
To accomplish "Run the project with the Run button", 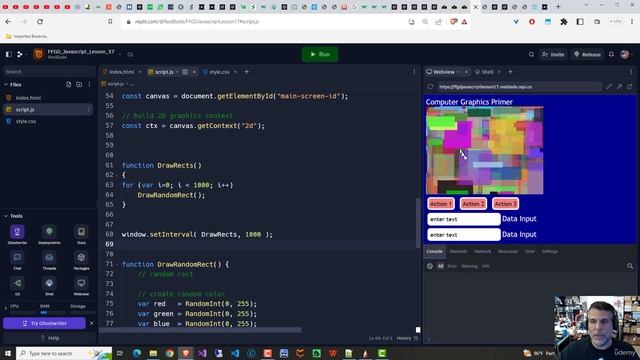I will pyautogui.click(x=320, y=54).
